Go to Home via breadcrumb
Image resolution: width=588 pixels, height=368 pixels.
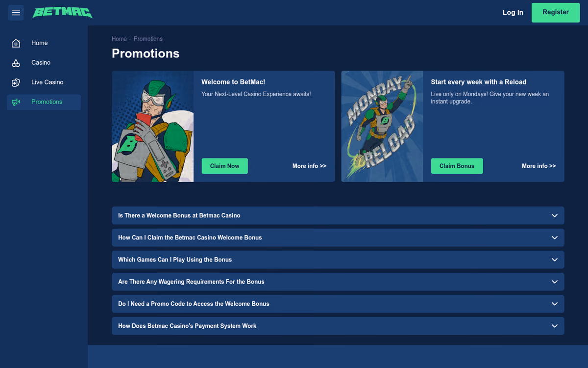coord(119,39)
